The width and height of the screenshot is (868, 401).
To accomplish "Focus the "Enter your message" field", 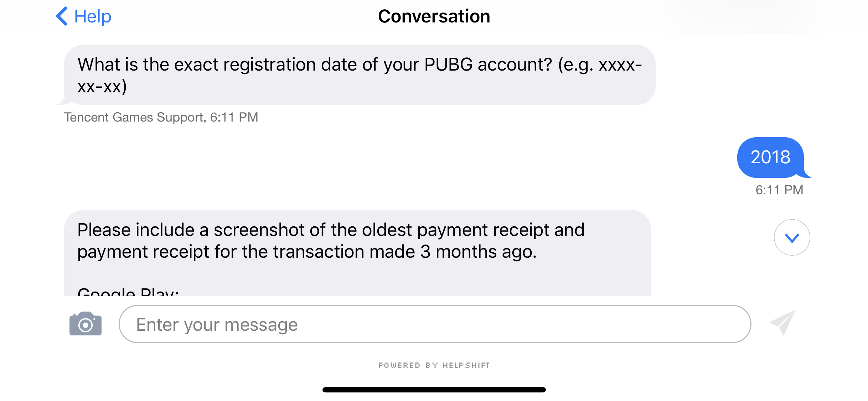I will coord(435,324).
